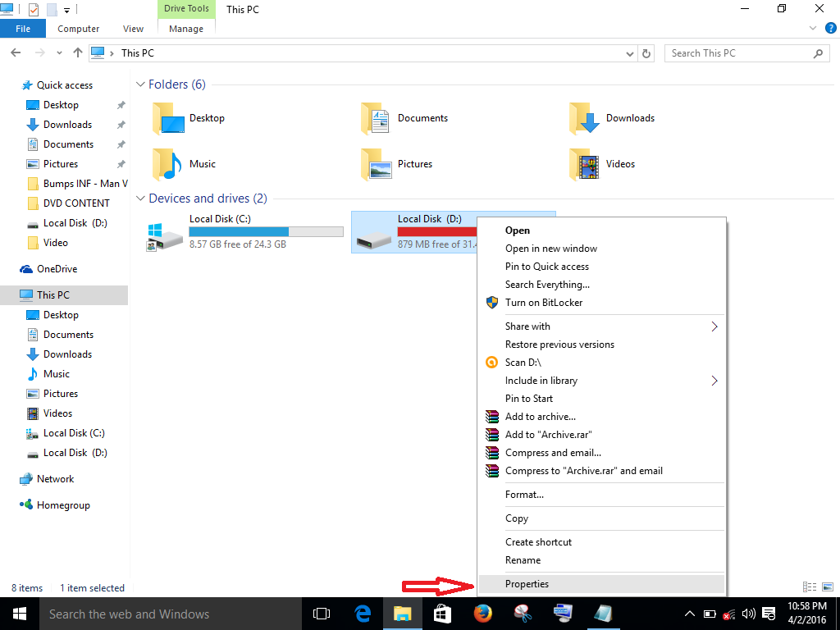
Task: Click the refresh button in the address bar
Action: click(647, 52)
